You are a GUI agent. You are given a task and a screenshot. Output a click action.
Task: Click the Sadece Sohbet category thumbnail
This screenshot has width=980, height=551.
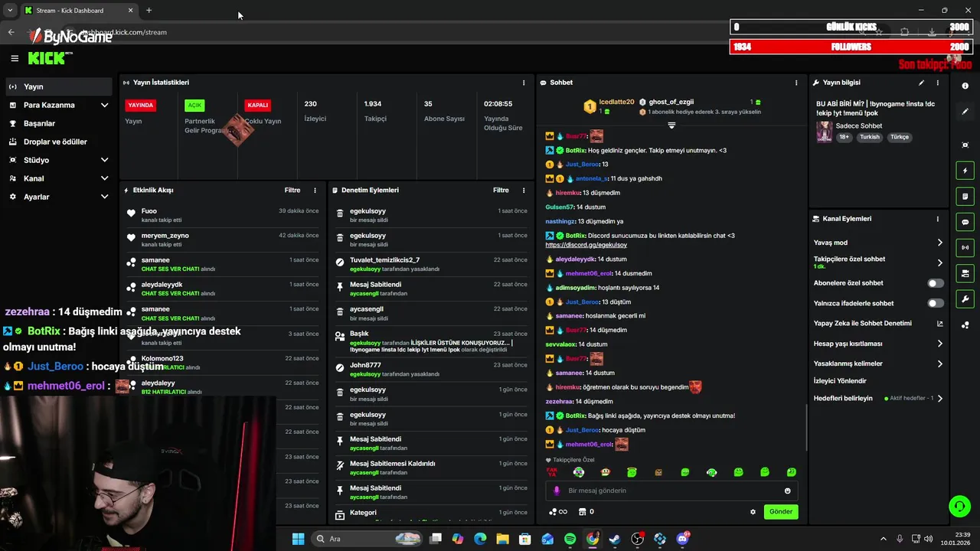[824, 131]
